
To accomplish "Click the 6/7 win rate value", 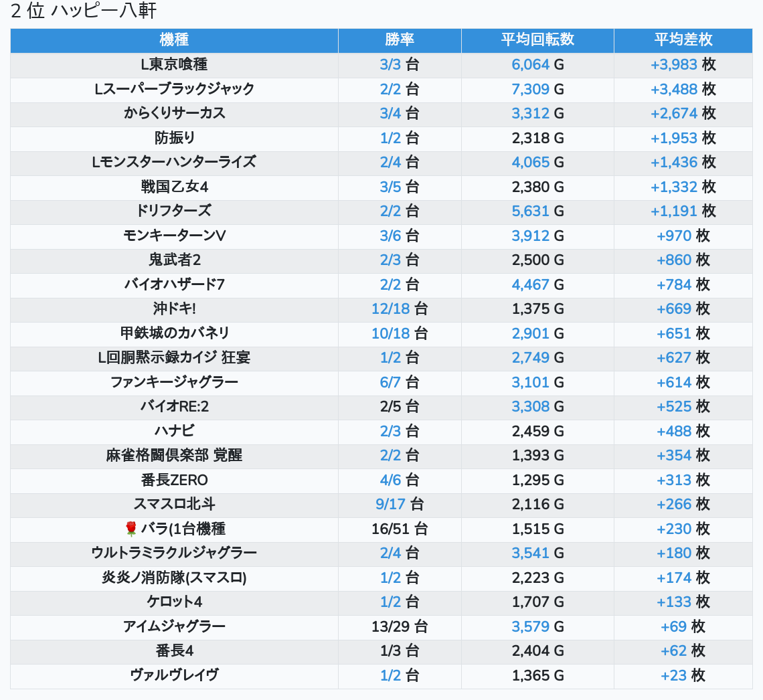I will 400,382.
